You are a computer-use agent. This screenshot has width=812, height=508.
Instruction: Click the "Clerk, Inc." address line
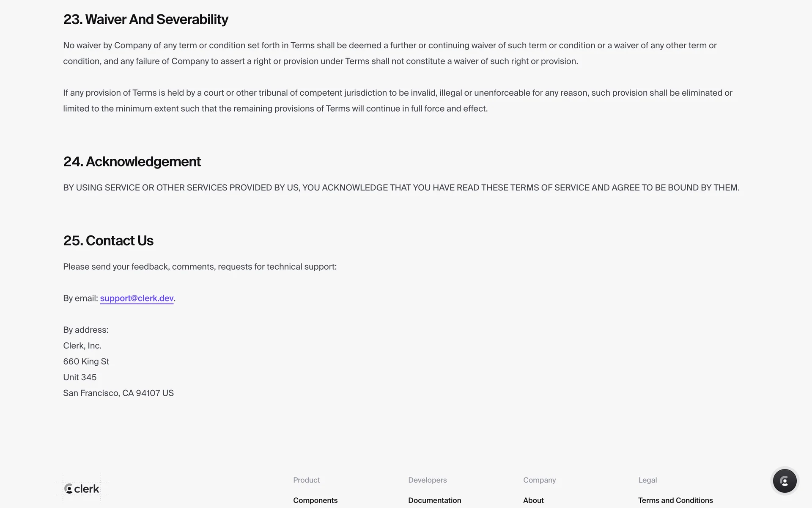[82, 346]
